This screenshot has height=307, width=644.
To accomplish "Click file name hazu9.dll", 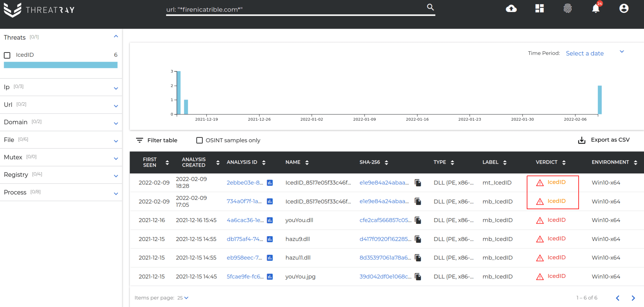I will [297, 239].
